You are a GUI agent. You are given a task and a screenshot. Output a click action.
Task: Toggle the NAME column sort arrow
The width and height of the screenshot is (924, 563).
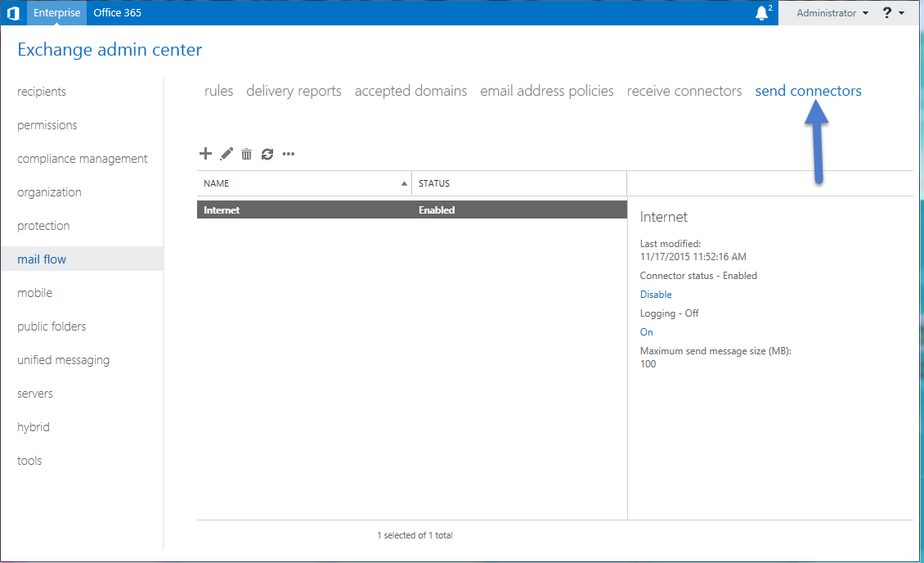point(404,183)
